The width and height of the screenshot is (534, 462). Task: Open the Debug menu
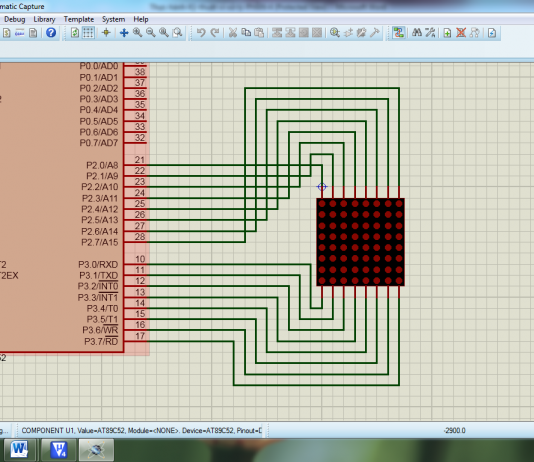point(15,19)
